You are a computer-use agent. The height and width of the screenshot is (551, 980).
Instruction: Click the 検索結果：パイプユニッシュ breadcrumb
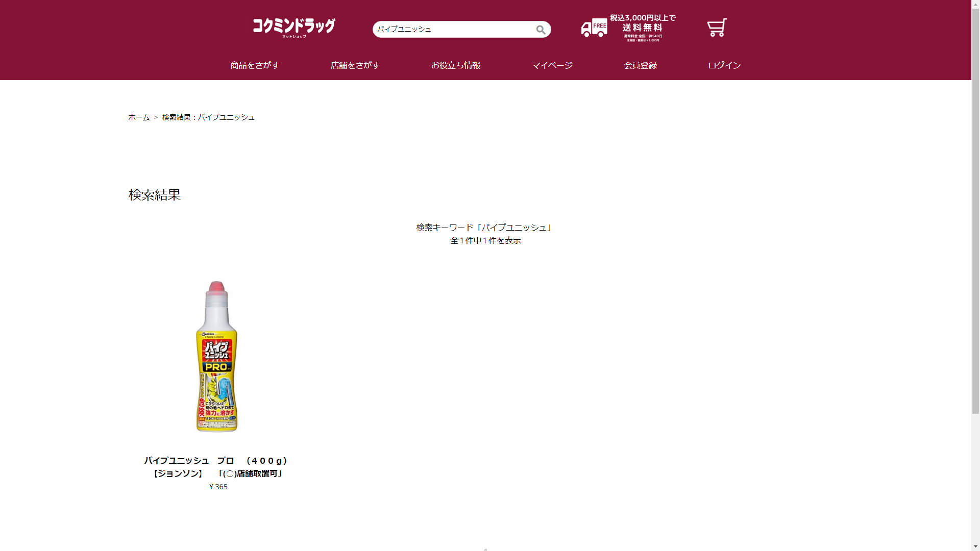(x=208, y=117)
